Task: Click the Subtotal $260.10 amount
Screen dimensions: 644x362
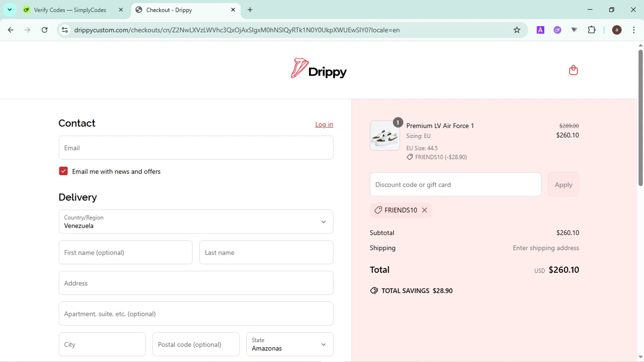Action: tap(568, 233)
